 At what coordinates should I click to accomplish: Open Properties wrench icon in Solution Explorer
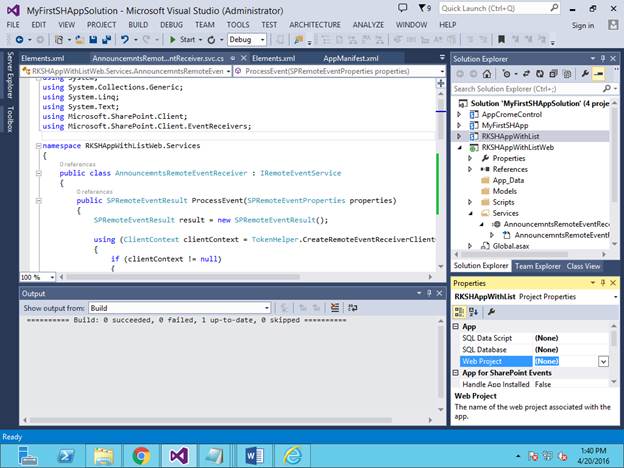click(x=584, y=74)
